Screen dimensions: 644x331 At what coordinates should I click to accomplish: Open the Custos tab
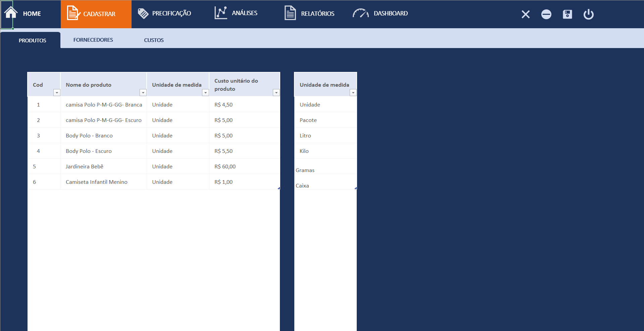pos(154,40)
